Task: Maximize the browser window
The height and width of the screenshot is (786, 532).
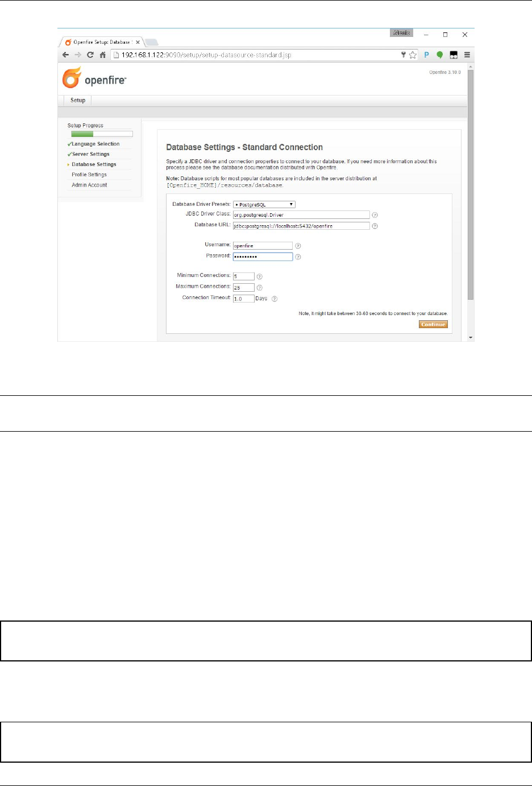Action: pos(445,35)
